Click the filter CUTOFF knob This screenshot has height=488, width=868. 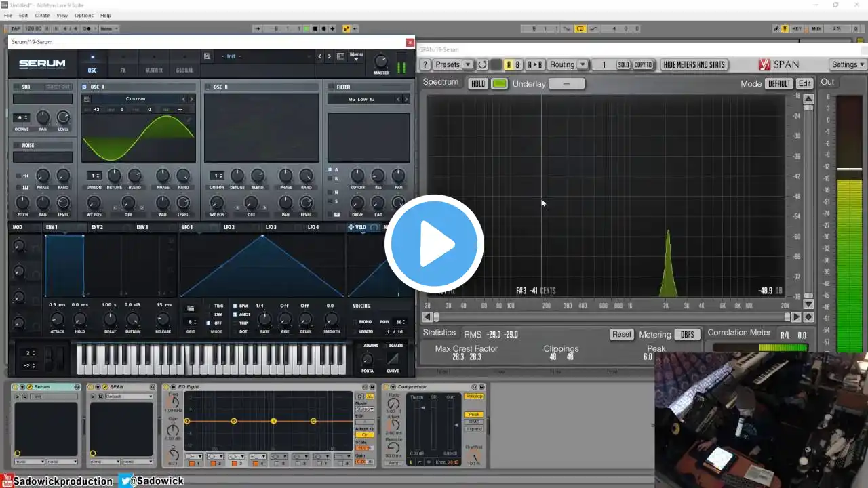357,176
